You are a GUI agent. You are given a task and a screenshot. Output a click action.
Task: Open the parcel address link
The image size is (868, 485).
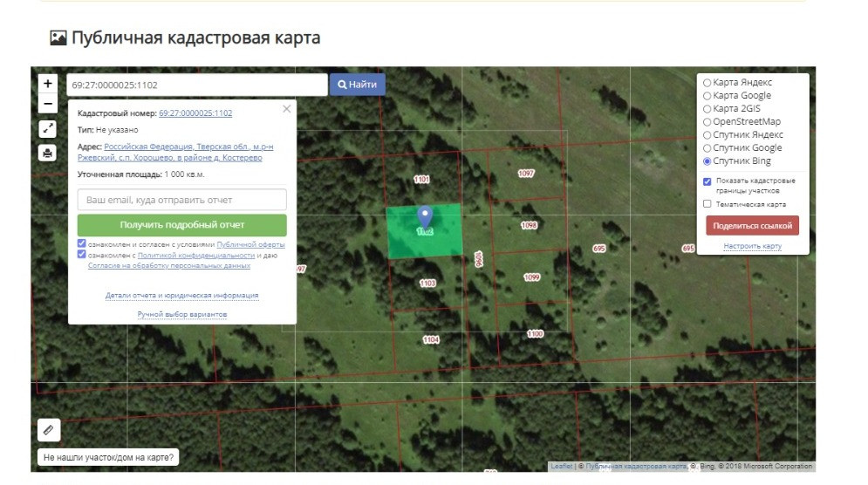[175, 153]
